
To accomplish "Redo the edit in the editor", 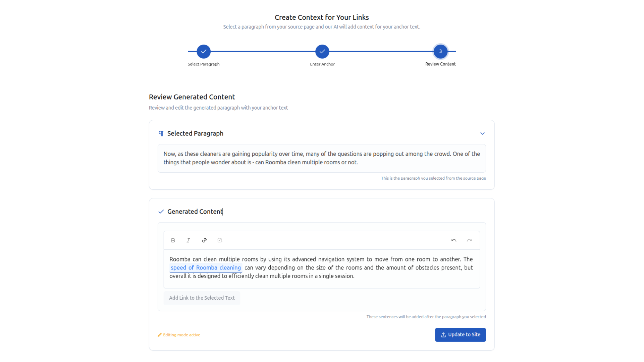I will (469, 240).
